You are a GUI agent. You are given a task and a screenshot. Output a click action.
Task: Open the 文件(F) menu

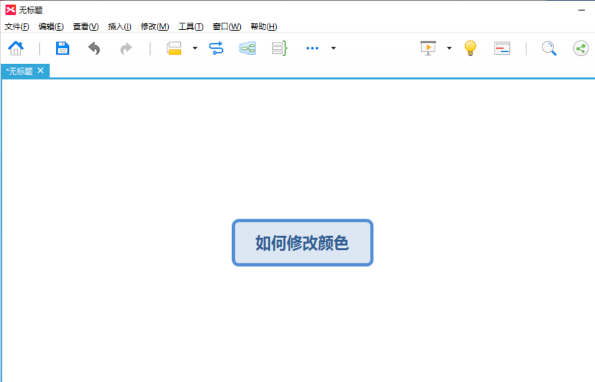(x=17, y=27)
